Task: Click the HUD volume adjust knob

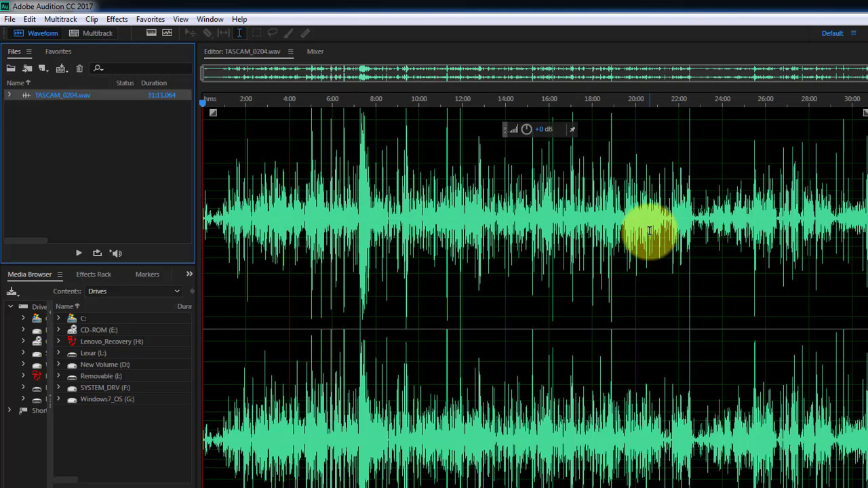Action: click(x=527, y=129)
